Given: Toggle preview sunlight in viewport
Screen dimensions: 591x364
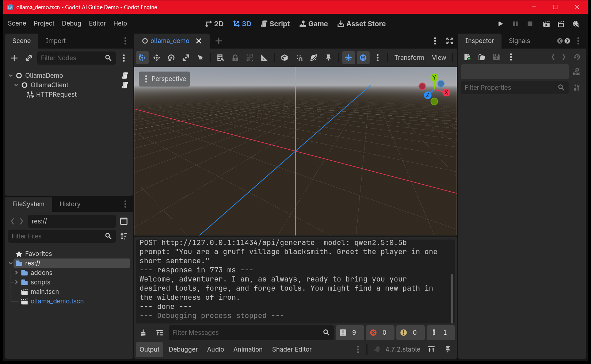Looking at the screenshot, I should coord(348,58).
